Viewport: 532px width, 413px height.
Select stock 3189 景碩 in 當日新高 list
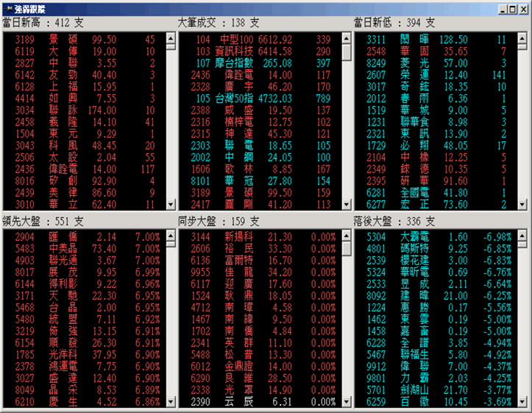(85, 39)
